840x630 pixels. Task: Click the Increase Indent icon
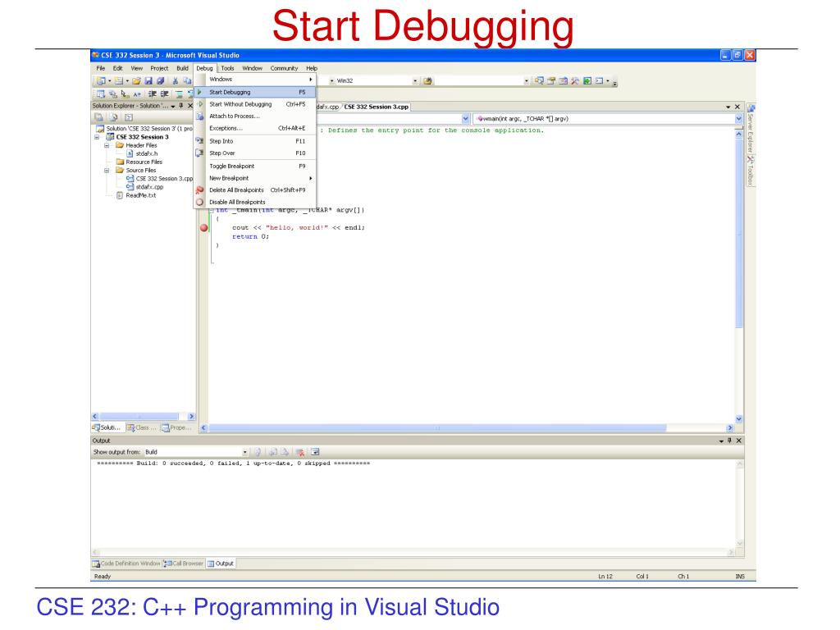pyautogui.click(x=164, y=94)
